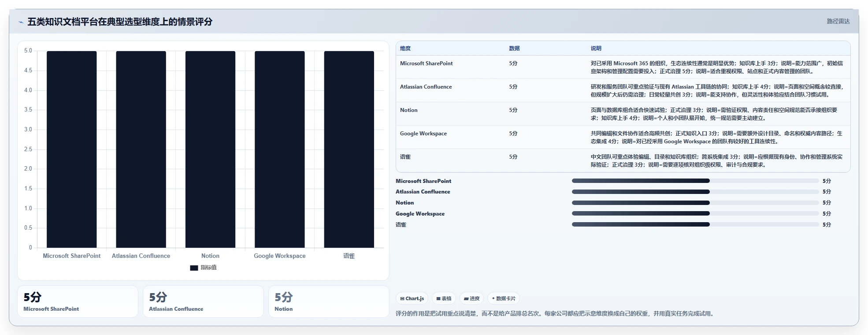Click the Notion label beside its progress bar
The image size is (868, 335).
pos(405,203)
